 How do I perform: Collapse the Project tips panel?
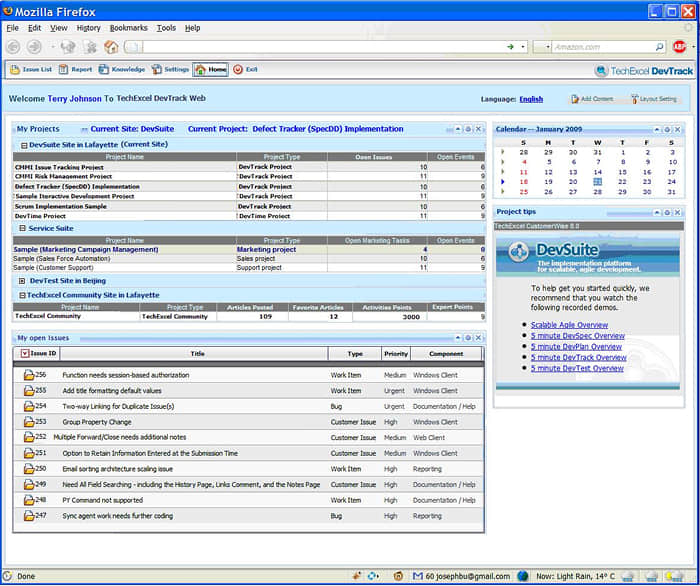pyautogui.click(x=657, y=212)
